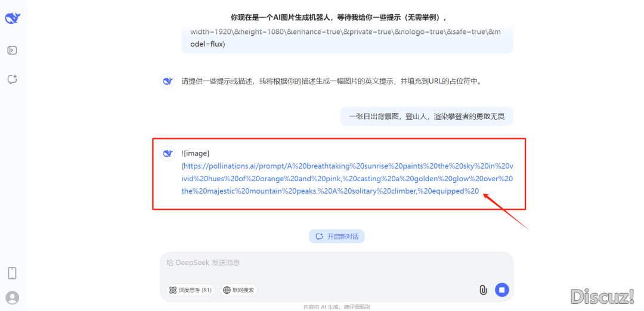This screenshot has height=311, width=644.
Task: Click the 内容由 AI 生成 disclaimer text
Action: [336, 307]
